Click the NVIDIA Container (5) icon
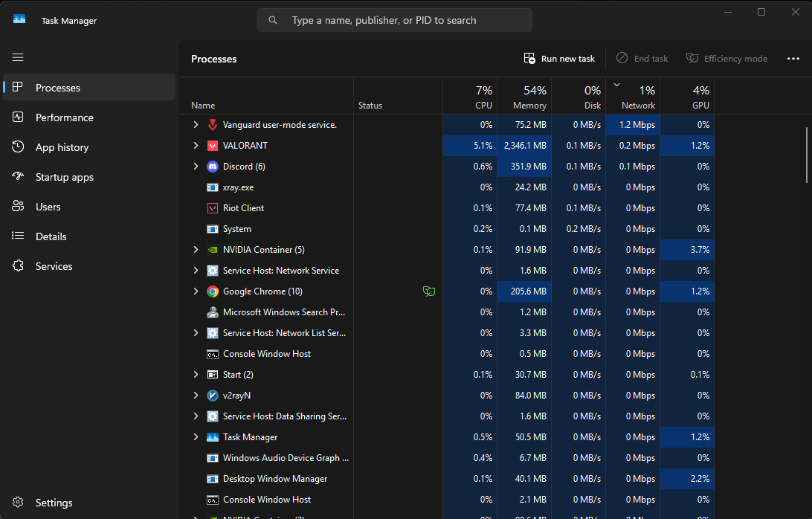Screen dimensions: 812x519 point(213,250)
